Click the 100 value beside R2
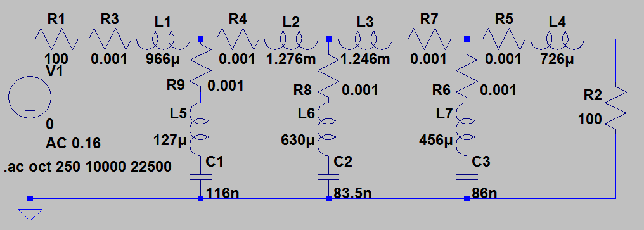 point(590,120)
